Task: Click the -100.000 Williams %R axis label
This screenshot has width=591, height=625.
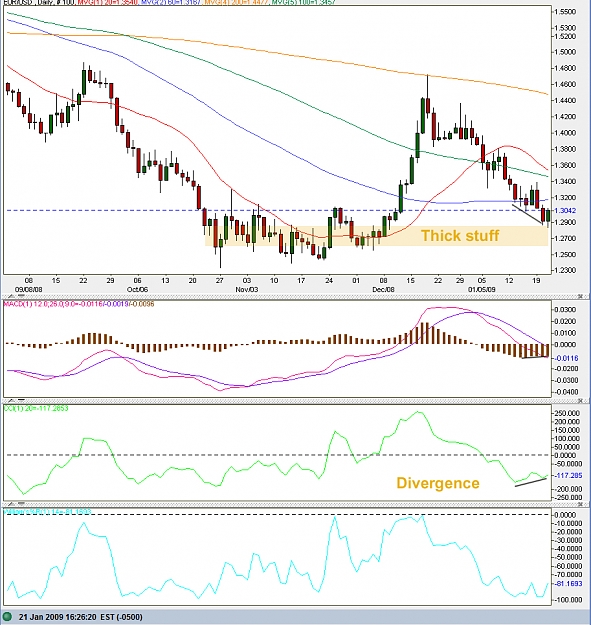Action: point(568,600)
